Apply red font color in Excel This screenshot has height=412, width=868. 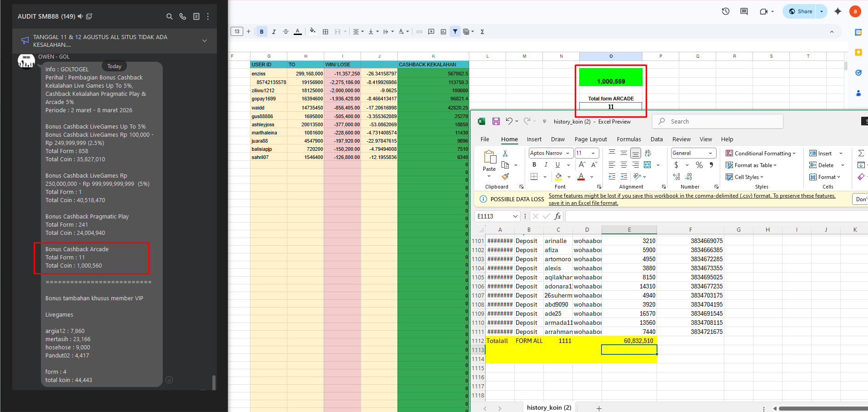(x=581, y=177)
